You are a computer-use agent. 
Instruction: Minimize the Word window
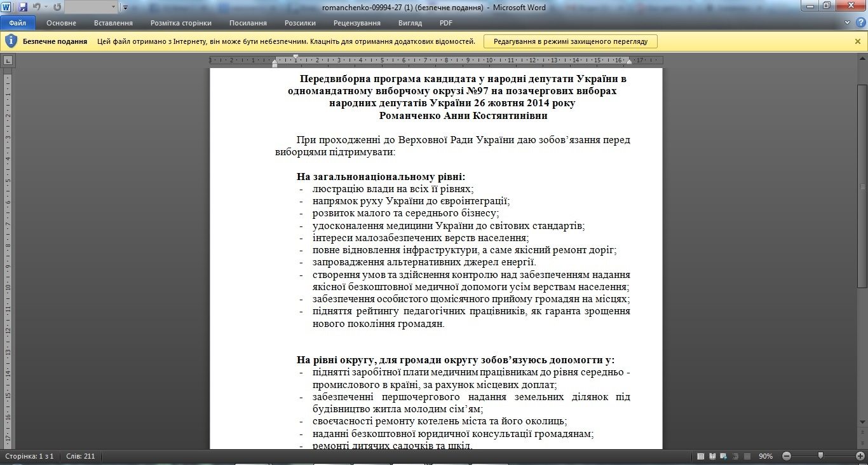[x=811, y=6]
